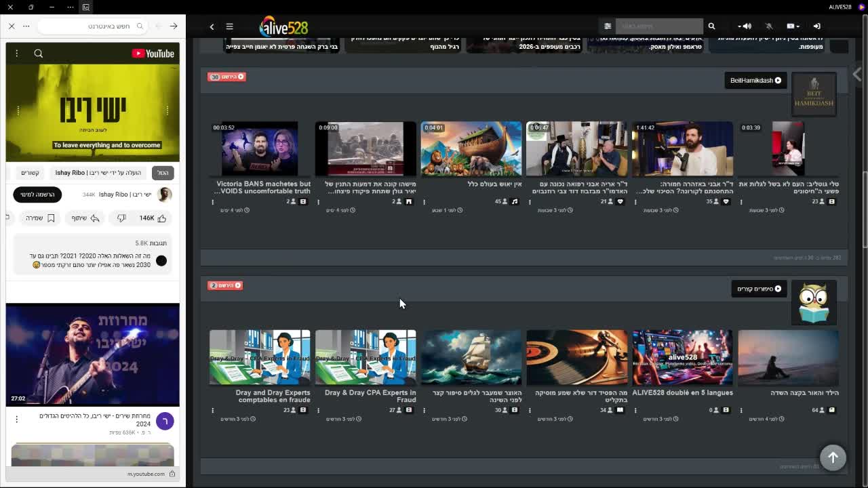The image size is (868, 488).
Task: Open the Alive528 hamburger menu
Action: (x=229, y=26)
